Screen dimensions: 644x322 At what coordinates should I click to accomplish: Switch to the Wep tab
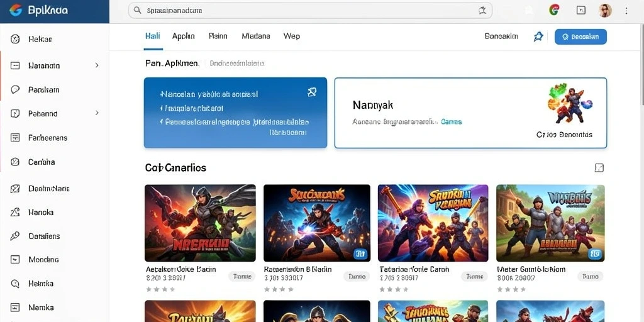(292, 36)
